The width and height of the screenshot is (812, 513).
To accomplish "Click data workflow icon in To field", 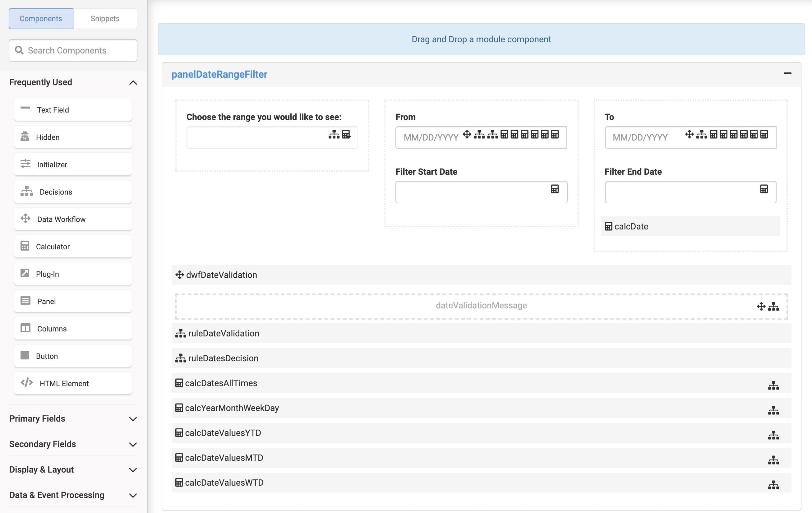I will pos(689,134).
